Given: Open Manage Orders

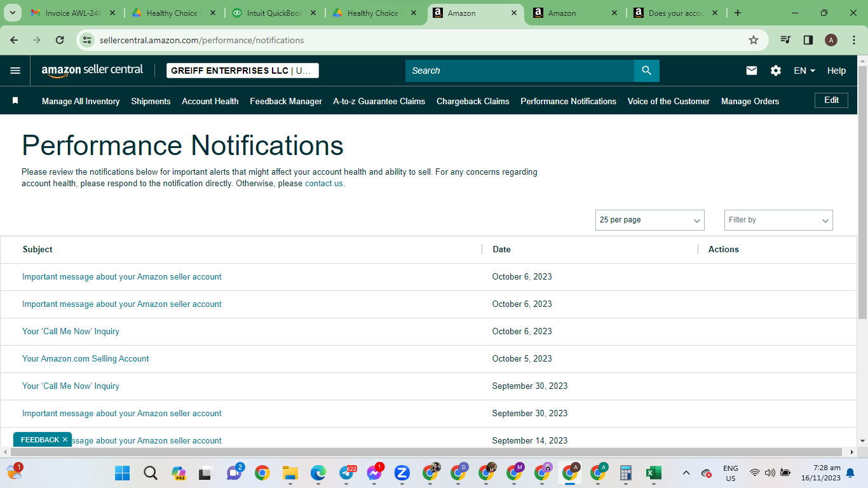Looking at the screenshot, I should (x=750, y=101).
